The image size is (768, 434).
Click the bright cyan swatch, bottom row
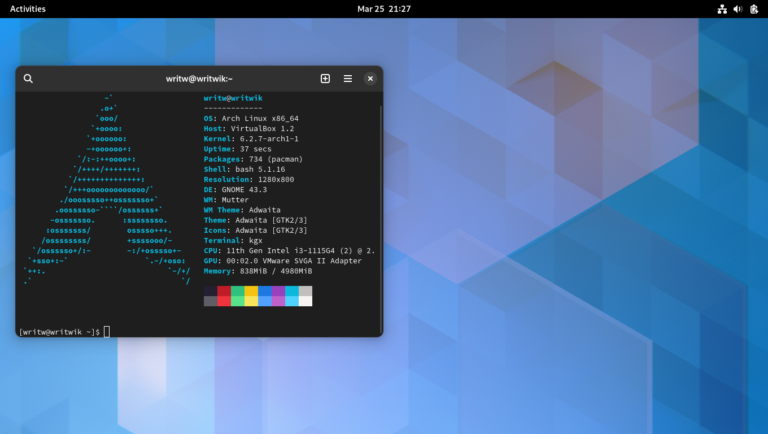[x=292, y=301]
